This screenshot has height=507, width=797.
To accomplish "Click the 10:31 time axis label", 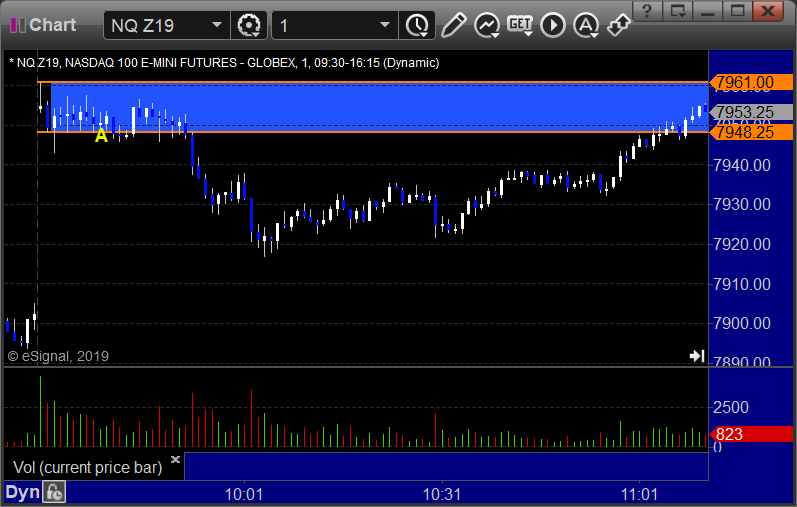I will click(442, 494).
